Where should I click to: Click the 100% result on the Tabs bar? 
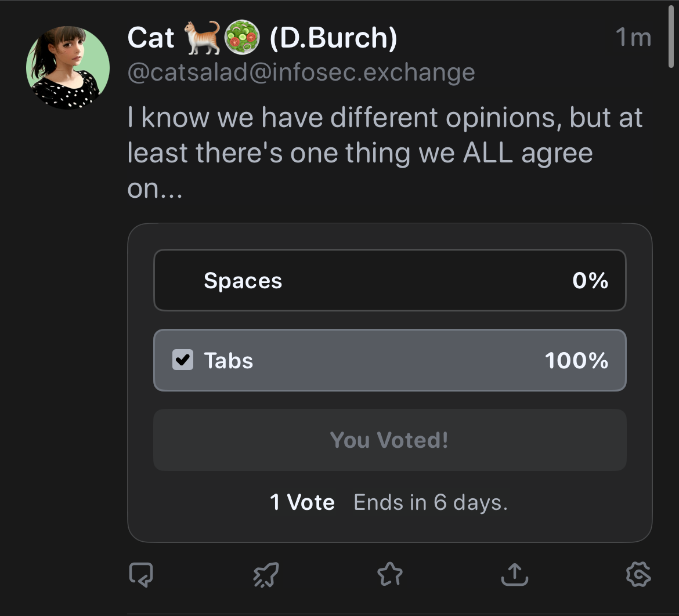[576, 360]
